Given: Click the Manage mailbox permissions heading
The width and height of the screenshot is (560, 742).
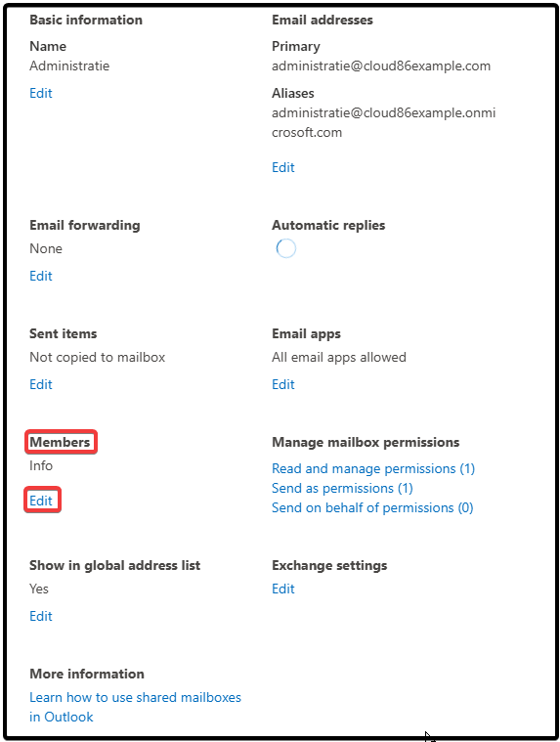Looking at the screenshot, I should pyautogui.click(x=366, y=443).
